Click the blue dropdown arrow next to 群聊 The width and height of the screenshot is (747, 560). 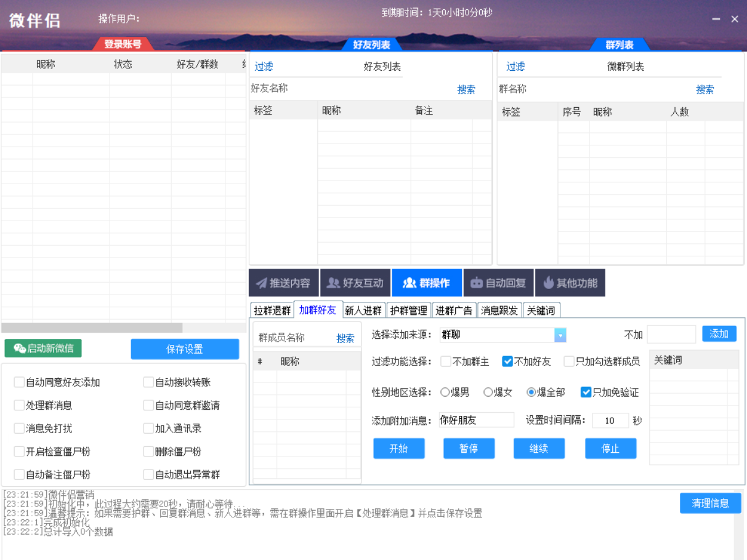(559, 335)
